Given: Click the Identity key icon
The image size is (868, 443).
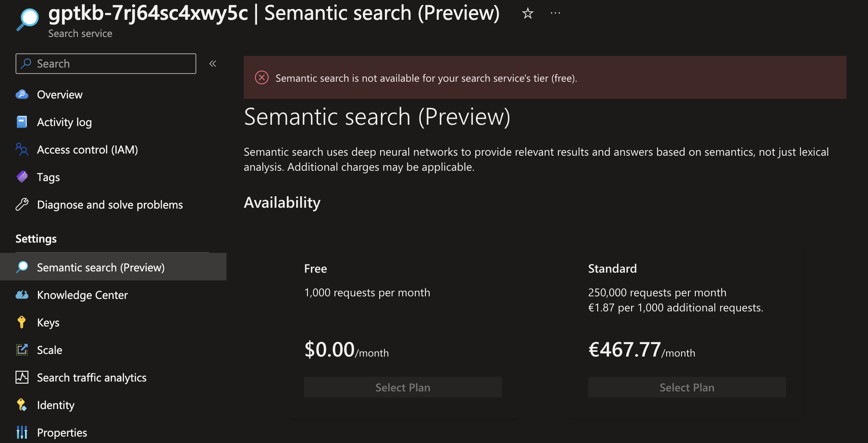Looking at the screenshot, I should (x=22, y=405).
